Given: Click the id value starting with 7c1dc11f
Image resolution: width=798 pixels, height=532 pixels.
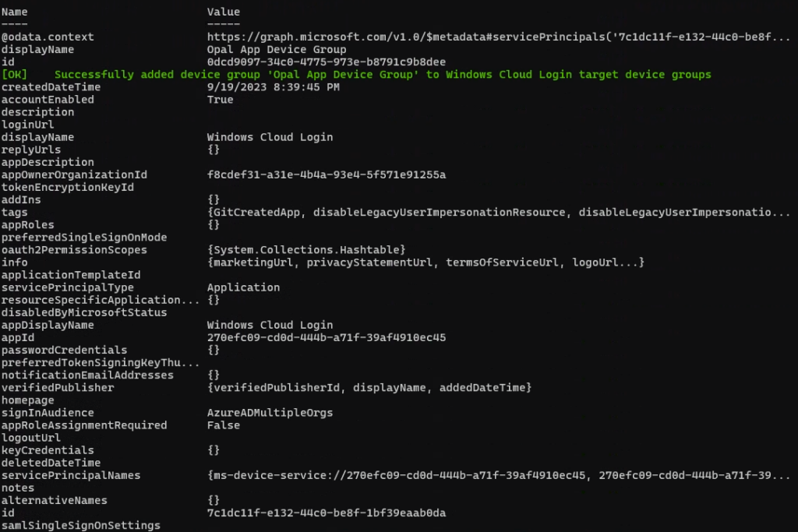Looking at the screenshot, I should pos(327,513).
